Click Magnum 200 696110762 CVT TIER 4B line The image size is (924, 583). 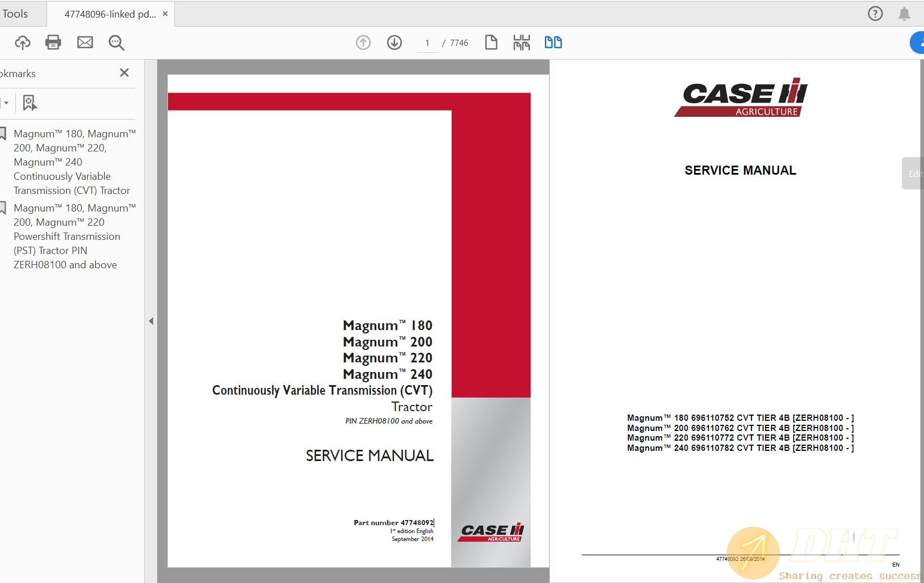tap(740, 428)
